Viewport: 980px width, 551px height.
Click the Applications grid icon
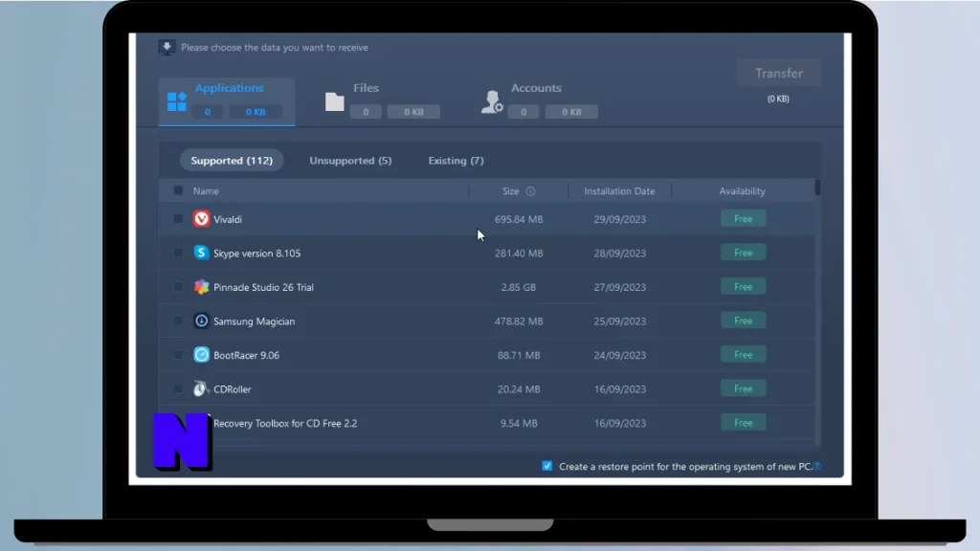pyautogui.click(x=177, y=101)
